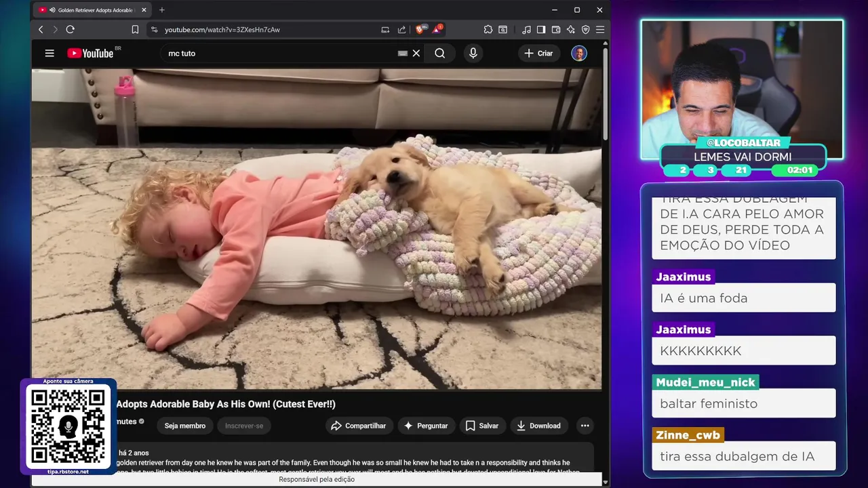
Task: Click the Perguntar ask button
Action: click(x=426, y=426)
